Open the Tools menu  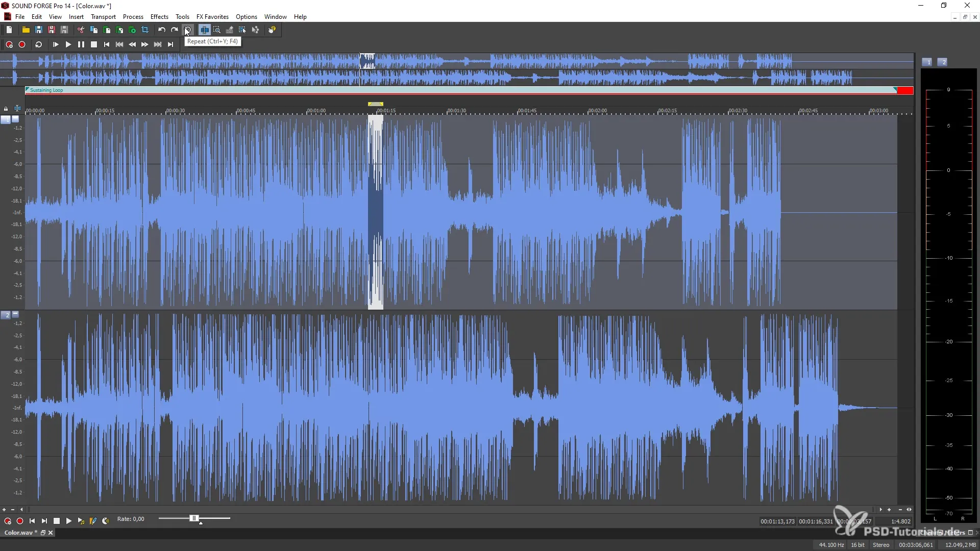click(x=182, y=17)
